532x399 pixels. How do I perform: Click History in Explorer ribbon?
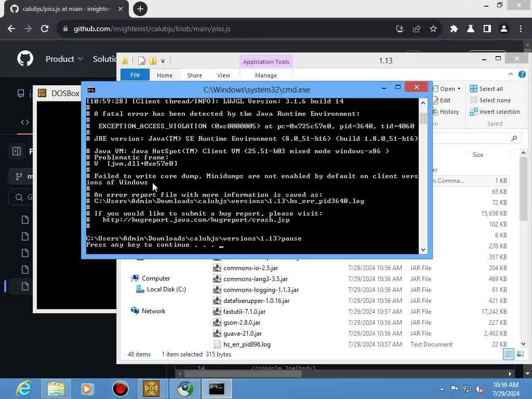pos(446,112)
